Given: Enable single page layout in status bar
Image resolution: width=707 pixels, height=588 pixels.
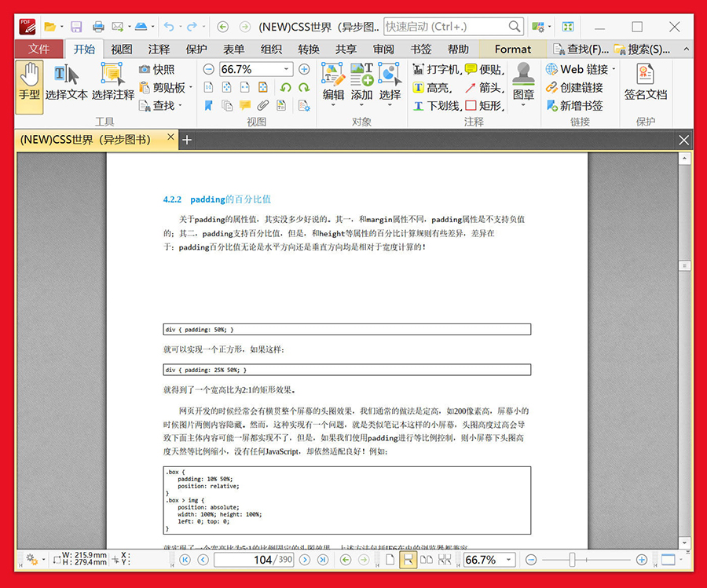Looking at the screenshot, I should click(390, 560).
